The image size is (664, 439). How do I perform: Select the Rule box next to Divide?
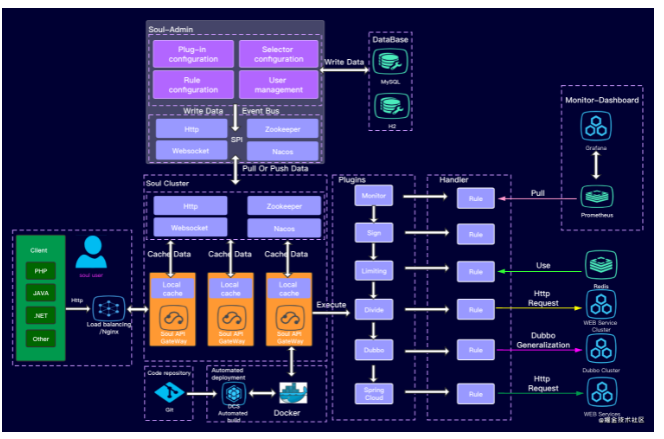[x=476, y=310]
